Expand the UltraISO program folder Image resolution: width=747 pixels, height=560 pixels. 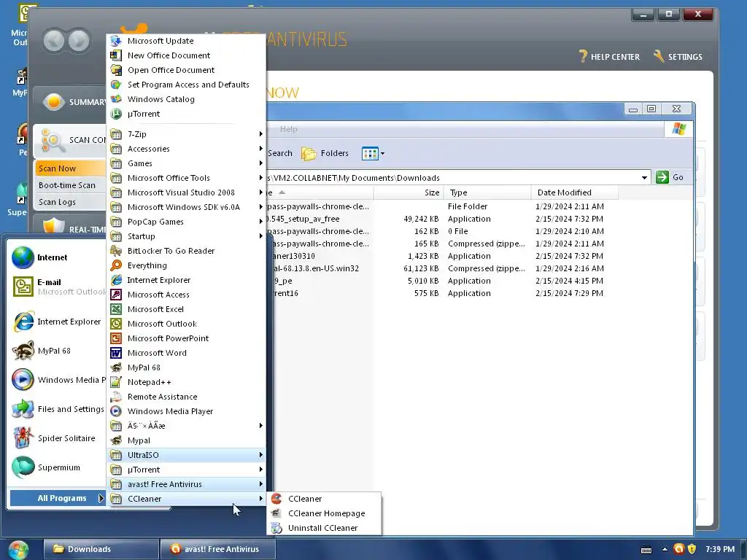point(186,455)
